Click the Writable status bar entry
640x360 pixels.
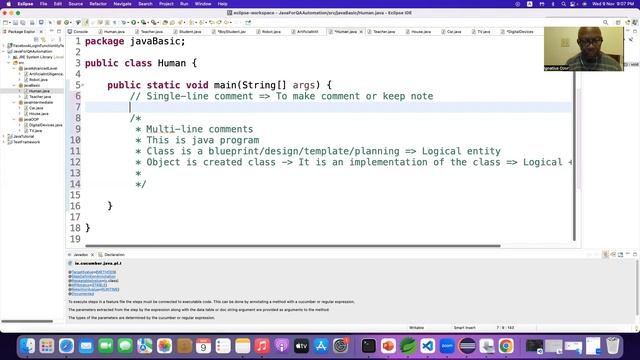[x=416, y=328]
